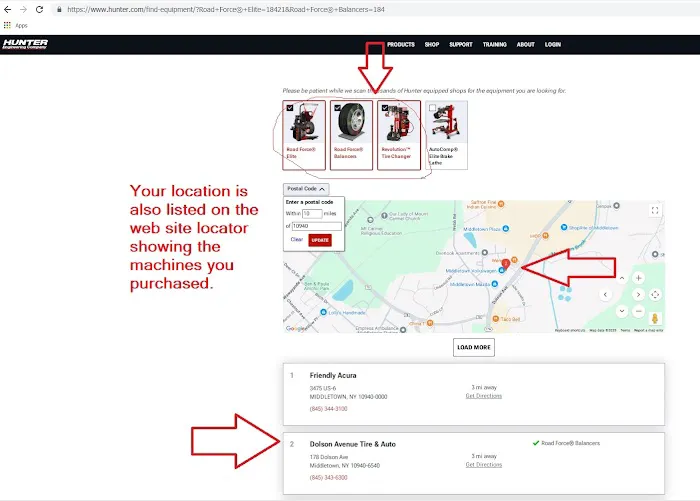Click the browser forward arrow
Screen dimensions: 700x501
(23, 9)
